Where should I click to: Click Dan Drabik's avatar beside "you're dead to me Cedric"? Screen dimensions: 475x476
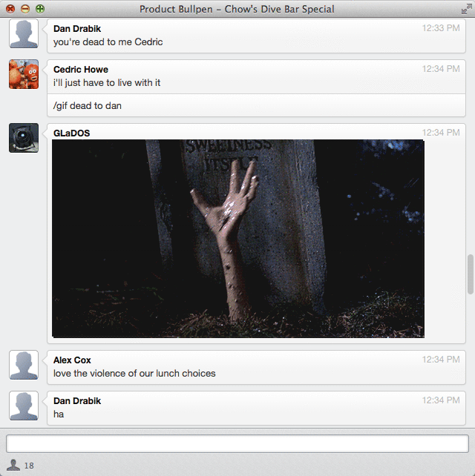(x=24, y=33)
